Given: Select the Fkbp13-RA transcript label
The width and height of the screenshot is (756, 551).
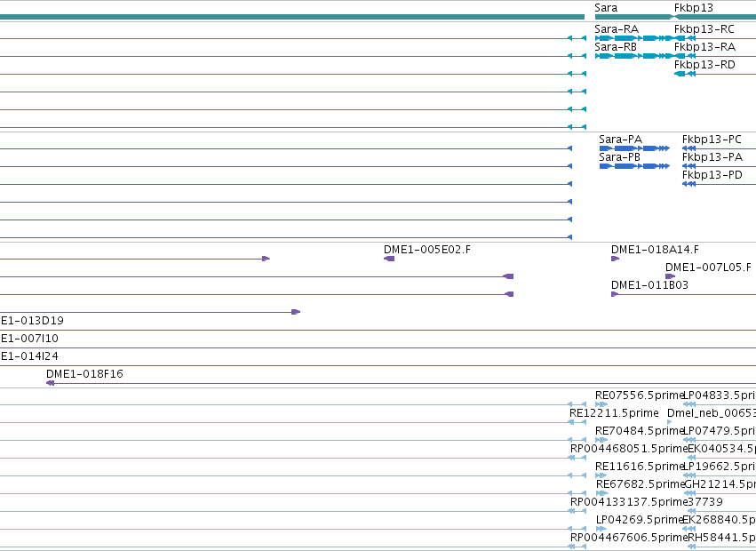Looking at the screenshot, I should [x=704, y=47].
